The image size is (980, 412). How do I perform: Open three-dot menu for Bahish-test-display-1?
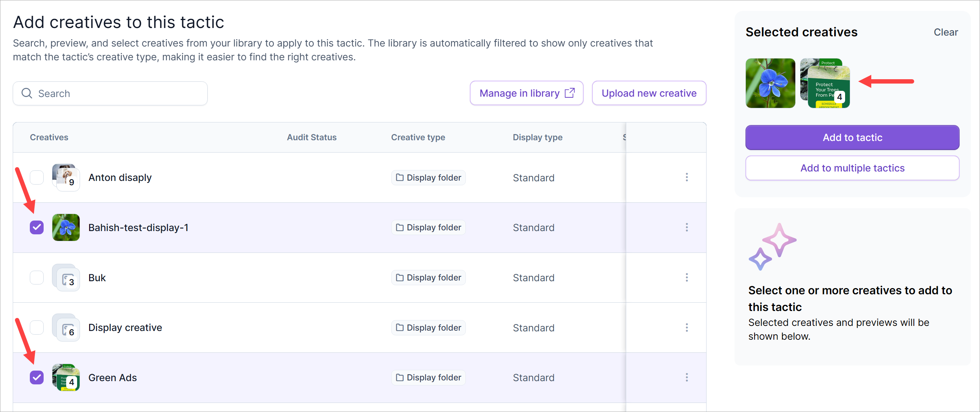[x=686, y=227]
